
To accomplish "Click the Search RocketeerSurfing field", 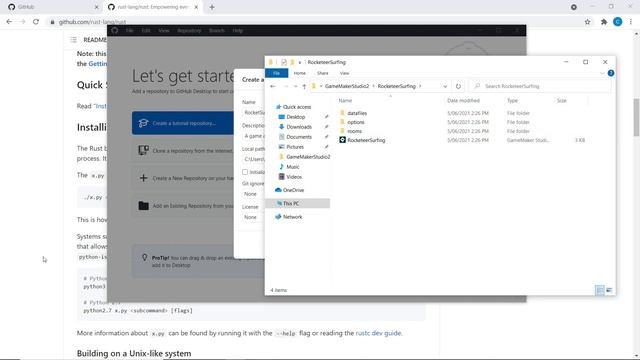I will 540,86.
